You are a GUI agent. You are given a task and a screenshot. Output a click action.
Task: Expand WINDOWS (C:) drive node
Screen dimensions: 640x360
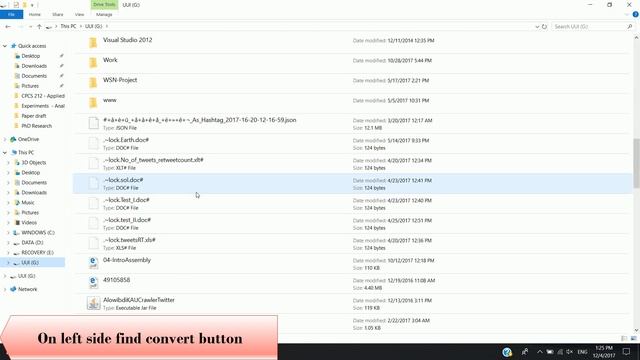(8, 233)
